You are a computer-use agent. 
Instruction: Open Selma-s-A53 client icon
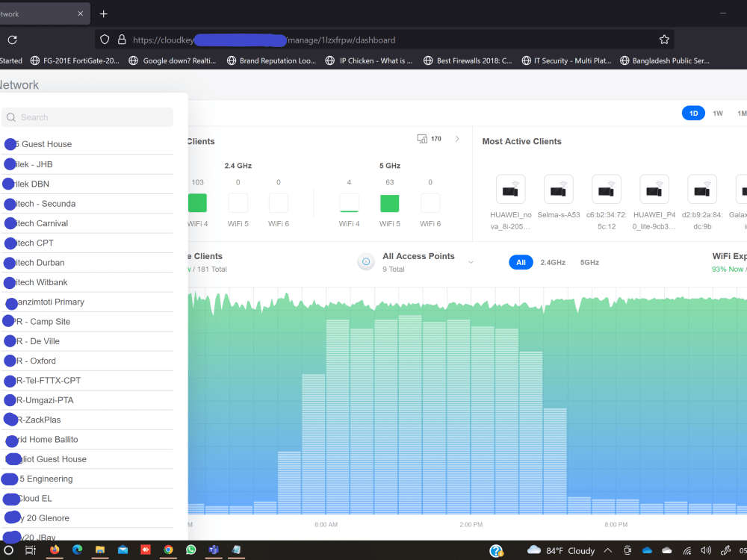click(x=558, y=190)
